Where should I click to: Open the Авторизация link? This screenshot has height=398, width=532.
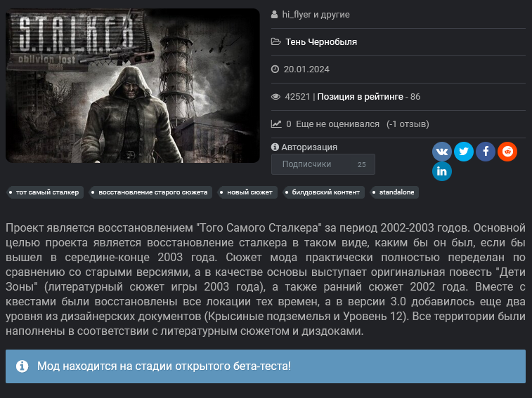click(309, 147)
